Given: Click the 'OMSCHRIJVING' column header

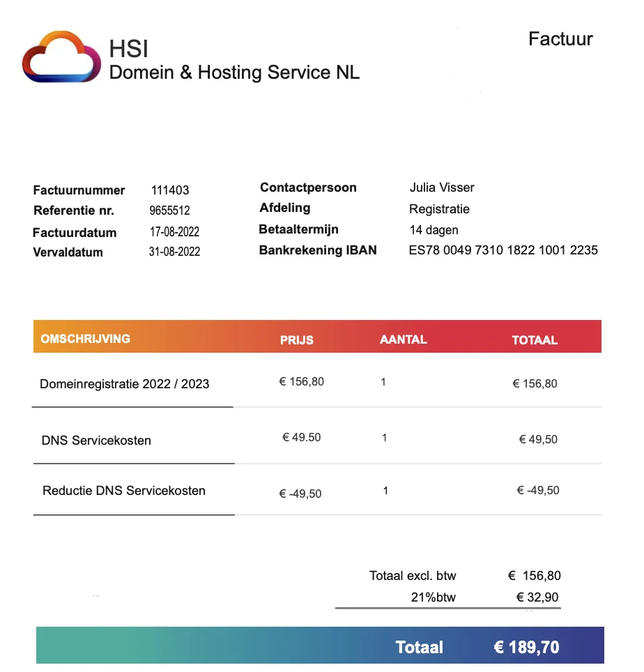Looking at the screenshot, I should tap(85, 339).
